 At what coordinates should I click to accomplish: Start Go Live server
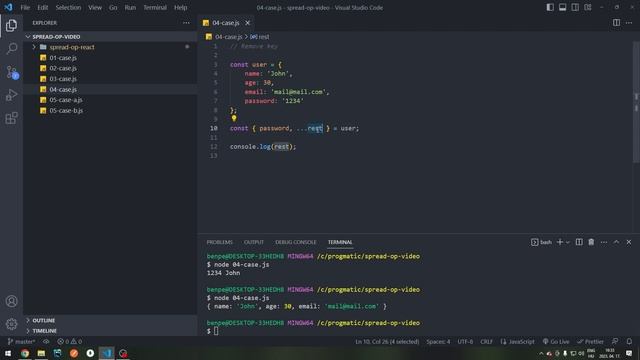click(x=556, y=342)
